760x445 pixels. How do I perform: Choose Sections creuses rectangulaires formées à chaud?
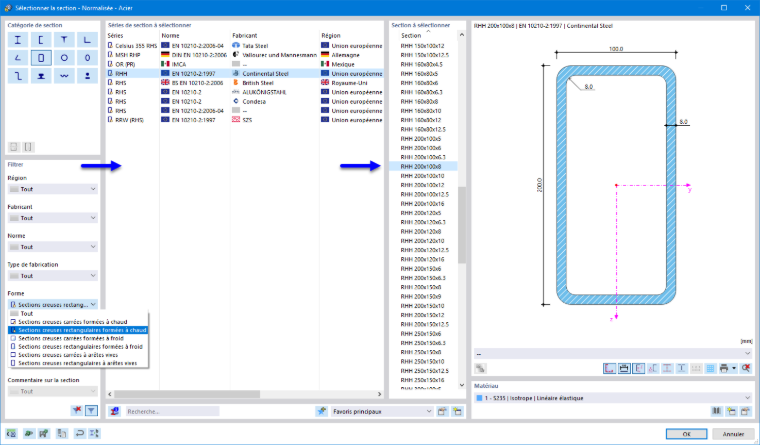[78, 330]
